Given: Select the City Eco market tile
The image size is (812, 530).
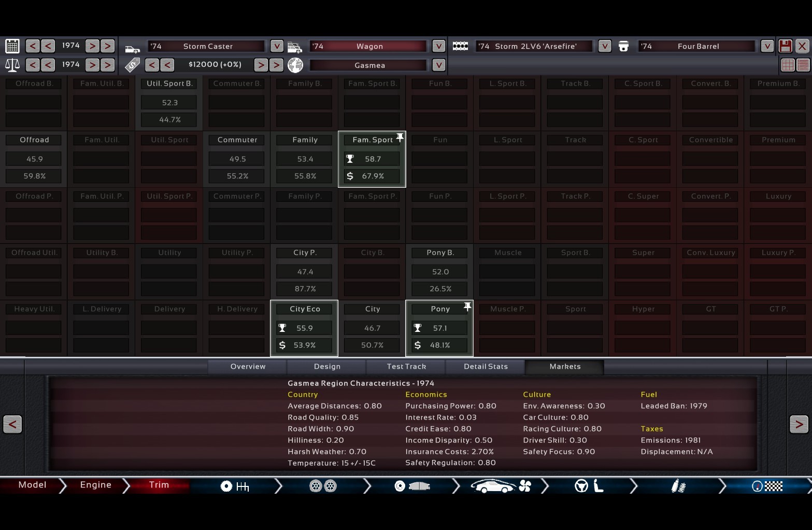Looking at the screenshot, I should coord(304,328).
